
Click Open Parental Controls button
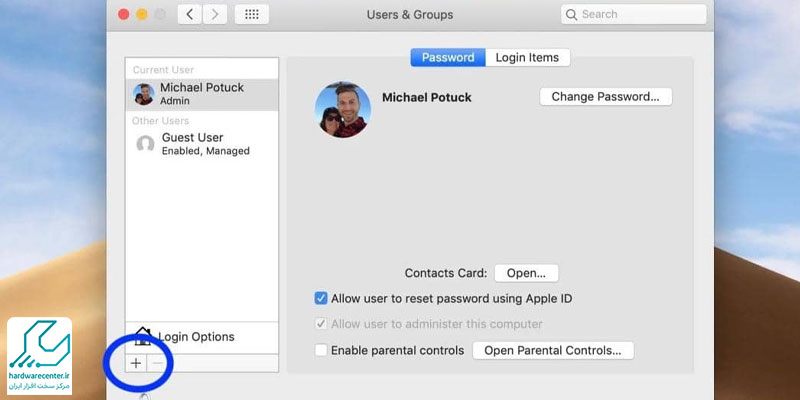coord(553,351)
